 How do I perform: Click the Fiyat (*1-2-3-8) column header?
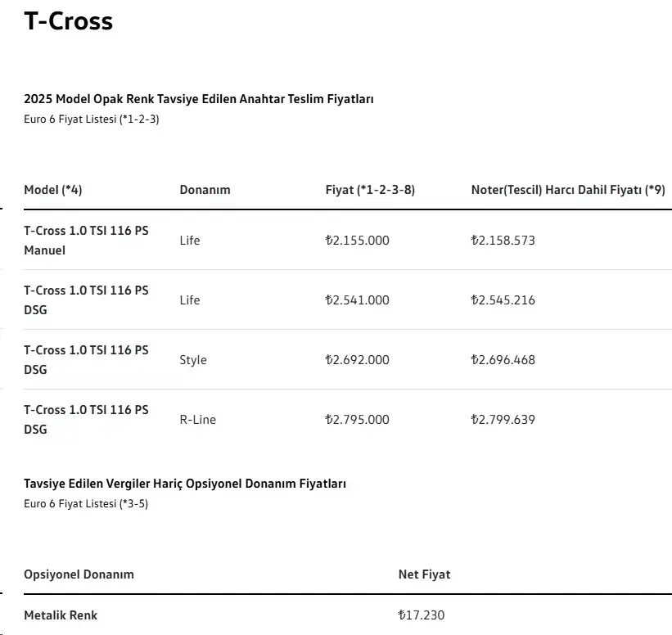(x=370, y=190)
